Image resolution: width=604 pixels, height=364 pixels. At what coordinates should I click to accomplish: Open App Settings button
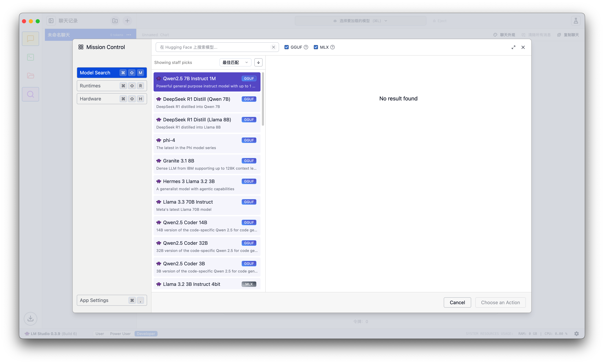coord(112,300)
